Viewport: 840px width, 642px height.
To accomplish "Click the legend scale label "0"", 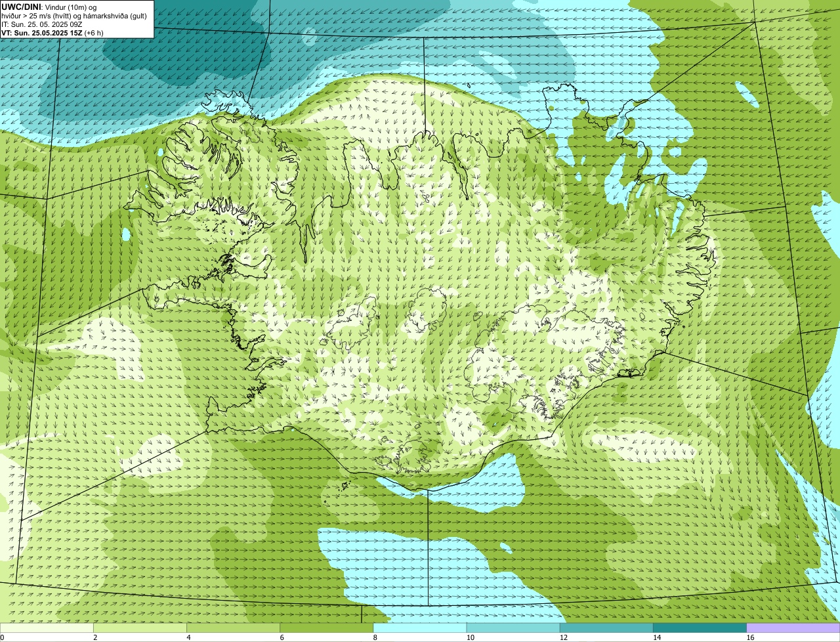I will coord(2,637).
